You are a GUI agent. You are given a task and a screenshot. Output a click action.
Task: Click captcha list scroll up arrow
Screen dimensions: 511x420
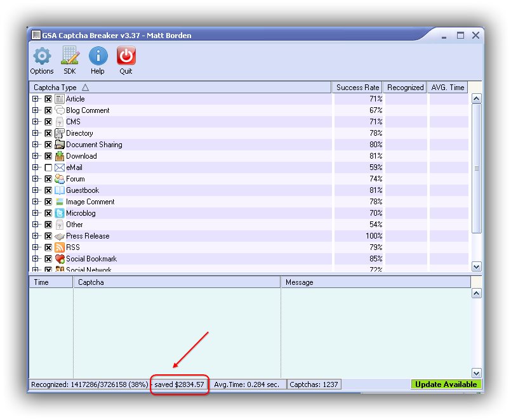tap(477, 98)
